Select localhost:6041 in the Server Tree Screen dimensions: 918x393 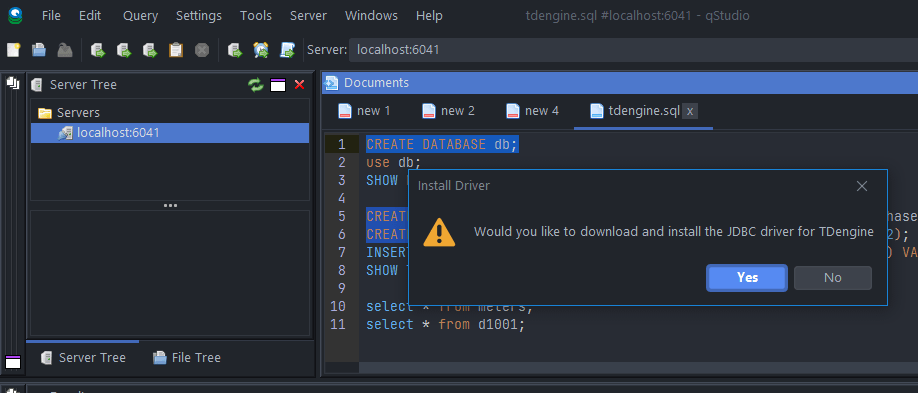click(x=170, y=133)
